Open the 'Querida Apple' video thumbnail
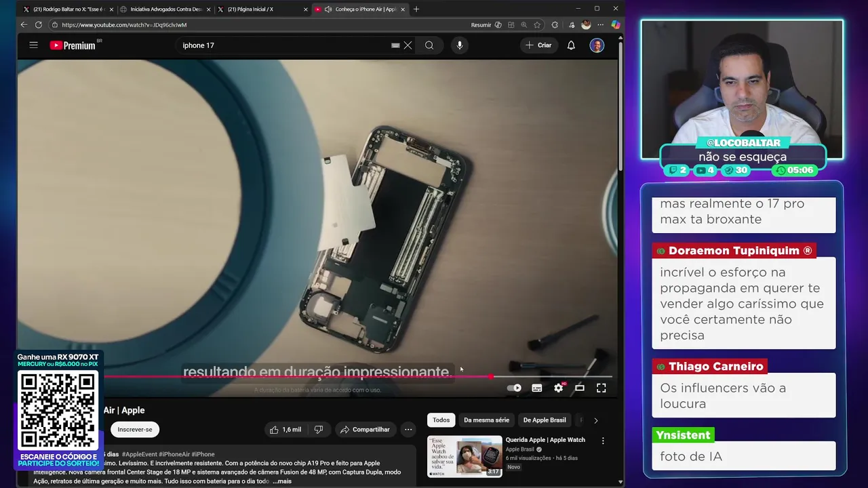This screenshot has width=868, height=488. [x=465, y=456]
